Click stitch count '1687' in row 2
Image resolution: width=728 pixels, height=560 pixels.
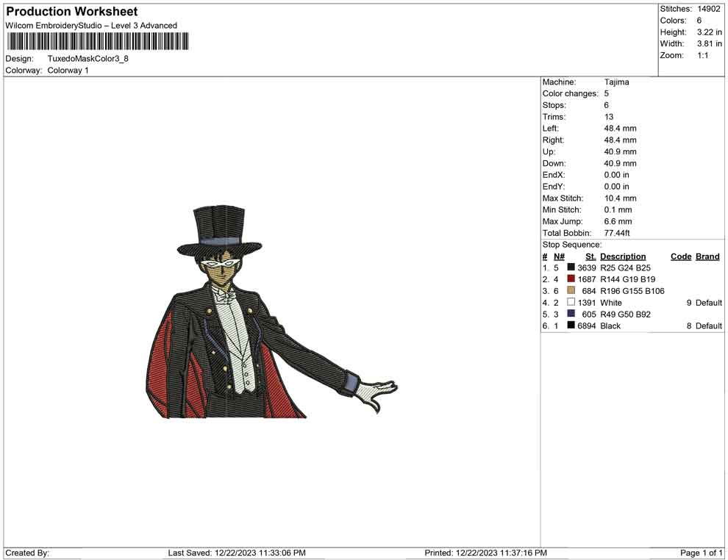(x=587, y=279)
